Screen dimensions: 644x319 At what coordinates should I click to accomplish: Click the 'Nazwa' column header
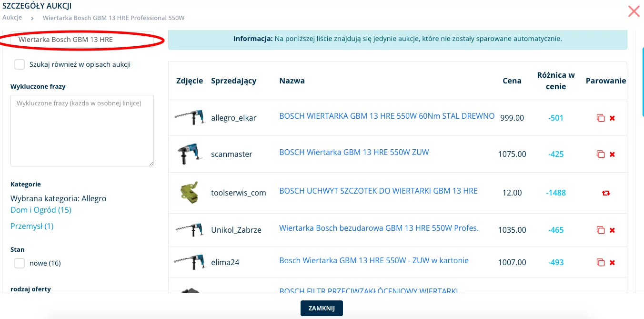[x=292, y=81]
